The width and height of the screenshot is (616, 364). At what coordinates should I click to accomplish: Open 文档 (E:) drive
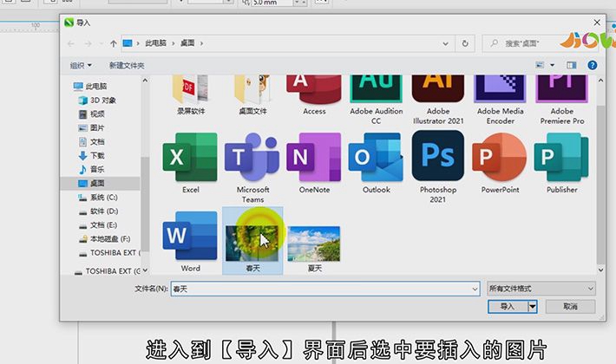pyautogui.click(x=104, y=225)
